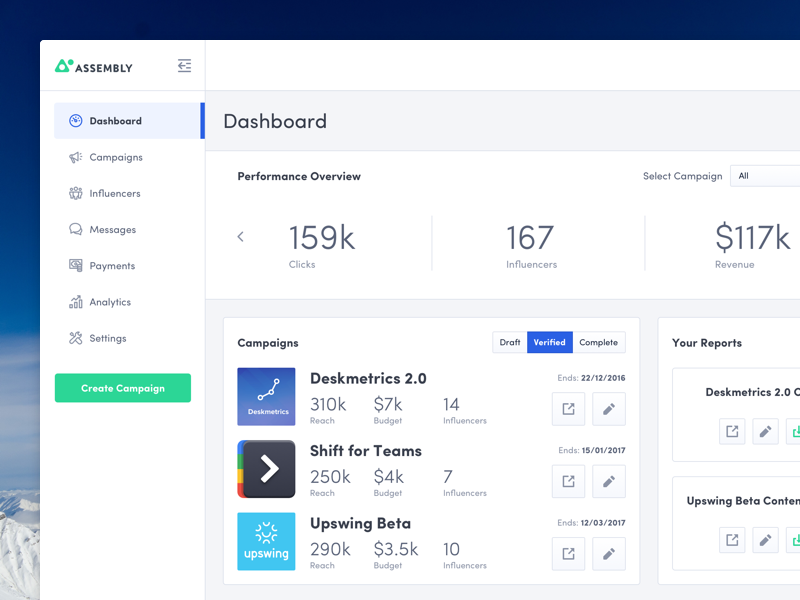800x600 pixels.
Task: Open the Deskmetrics campaign thumbnail
Action: tap(266, 397)
